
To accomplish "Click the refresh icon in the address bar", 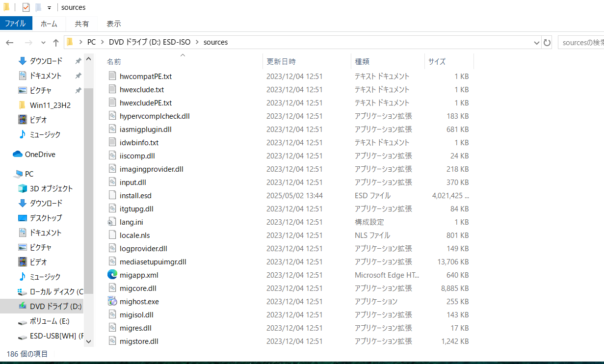I will 547,42.
